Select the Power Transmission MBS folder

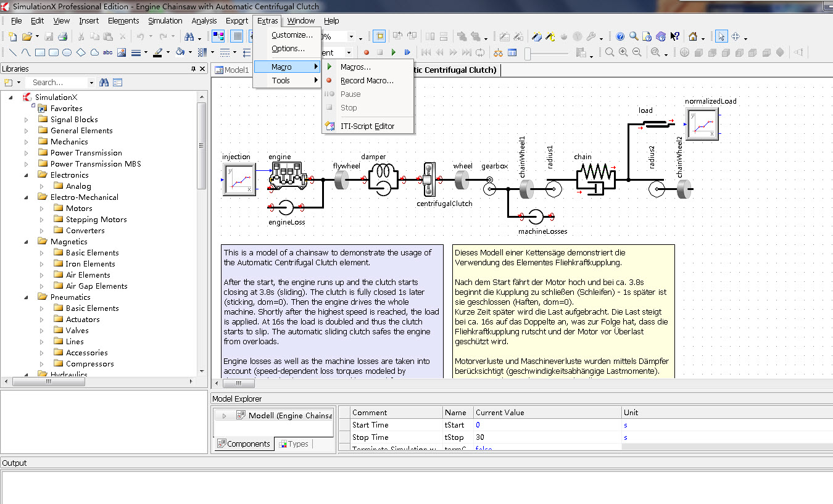pos(96,164)
